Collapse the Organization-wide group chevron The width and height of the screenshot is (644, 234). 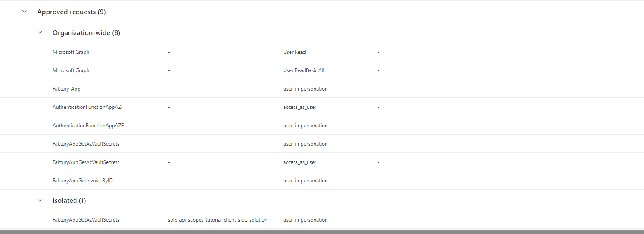40,32
